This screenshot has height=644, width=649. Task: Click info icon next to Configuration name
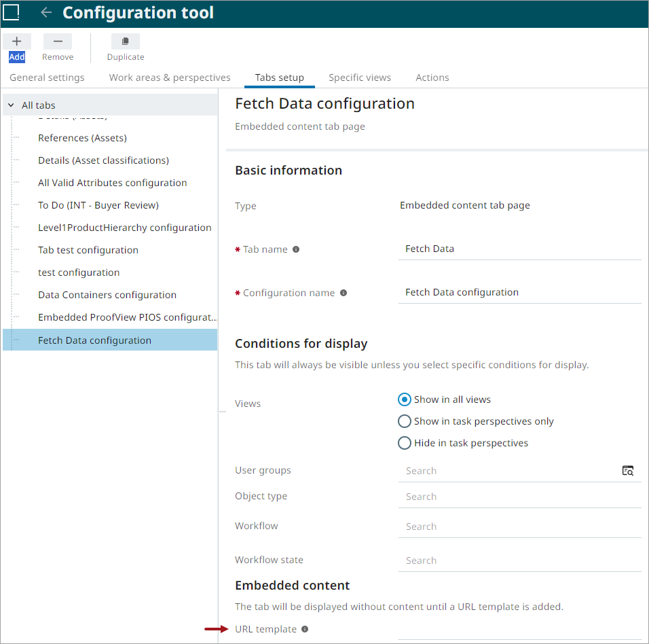pos(344,293)
